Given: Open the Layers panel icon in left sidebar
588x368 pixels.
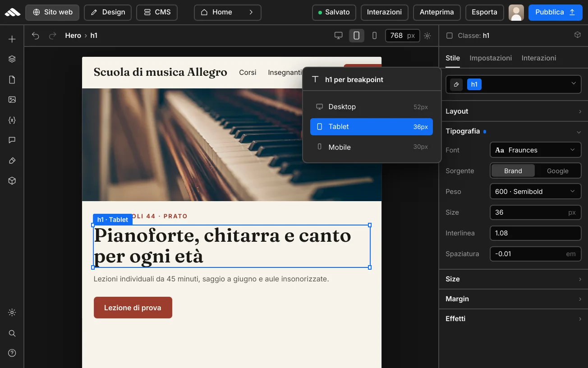Looking at the screenshot, I should 12,59.
